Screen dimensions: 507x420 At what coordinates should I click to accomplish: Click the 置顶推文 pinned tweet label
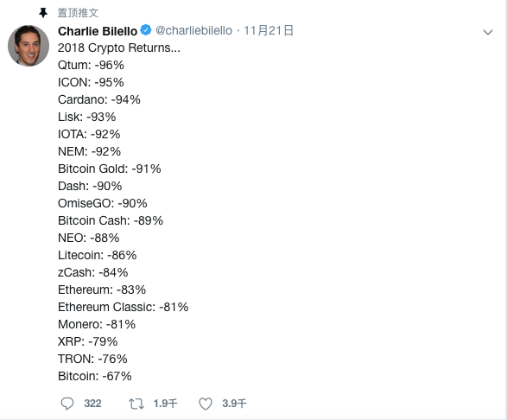tap(78, 13)
